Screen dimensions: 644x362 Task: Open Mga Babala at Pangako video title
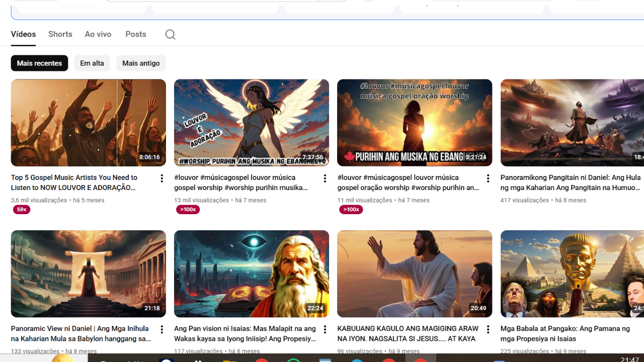tap(565, 333)
